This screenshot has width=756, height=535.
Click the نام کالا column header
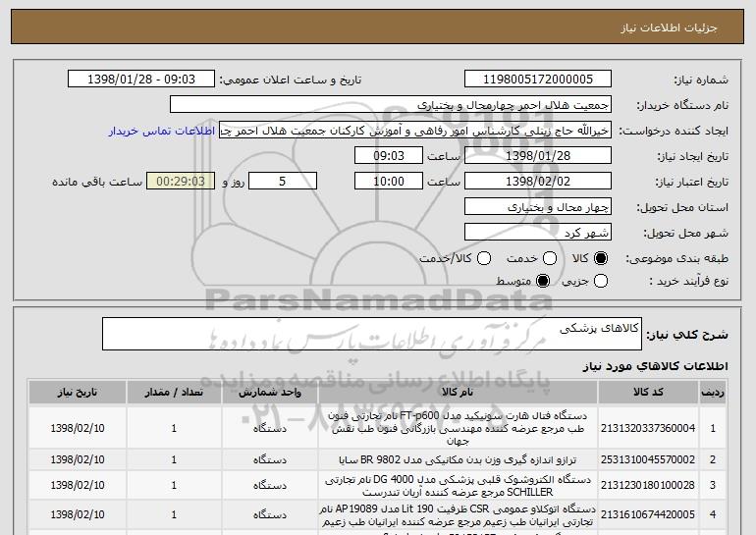[458, 393]
